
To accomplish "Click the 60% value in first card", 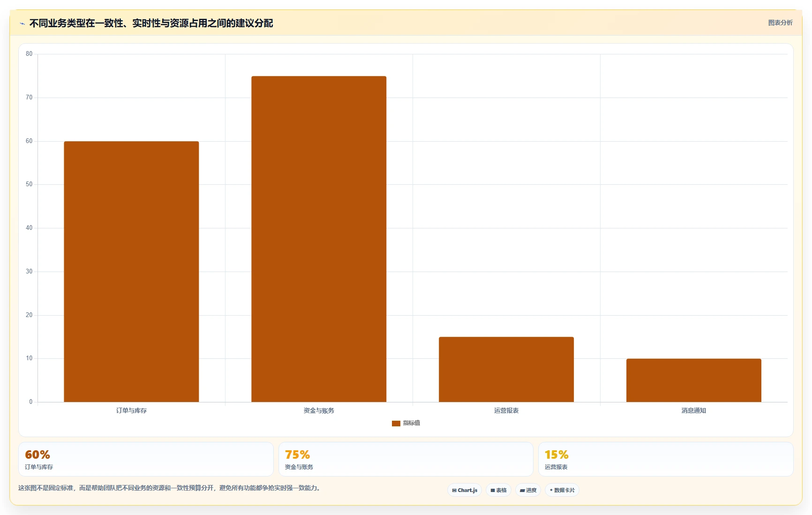I will click(x=38, y=454).
